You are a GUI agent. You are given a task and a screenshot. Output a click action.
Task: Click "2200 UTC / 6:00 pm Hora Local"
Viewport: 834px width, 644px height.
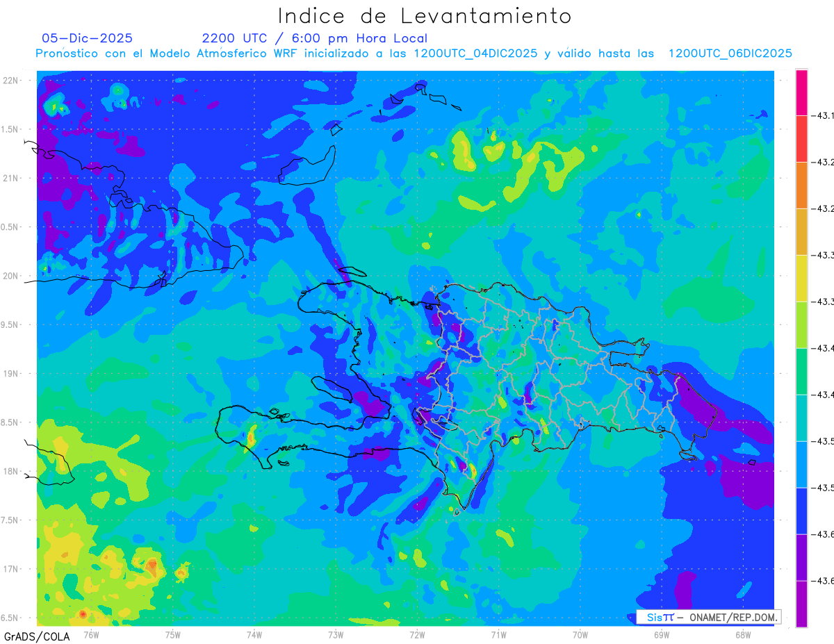[x=315, y=39]
